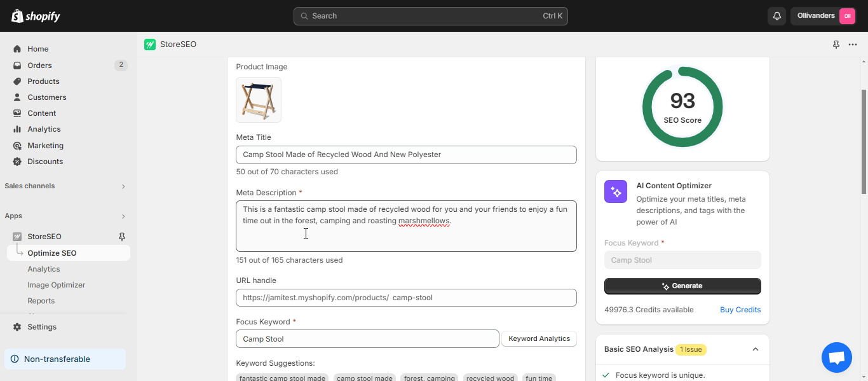Click 'Focus keyword is unique.' check item
Screen dimensions: 868x381
point(660,375)
